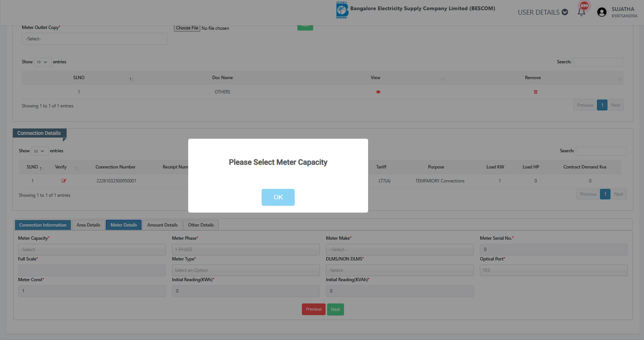The image size is (644, 340).
Task: Click the Load KW column header
Action: (x=495, y=167)
